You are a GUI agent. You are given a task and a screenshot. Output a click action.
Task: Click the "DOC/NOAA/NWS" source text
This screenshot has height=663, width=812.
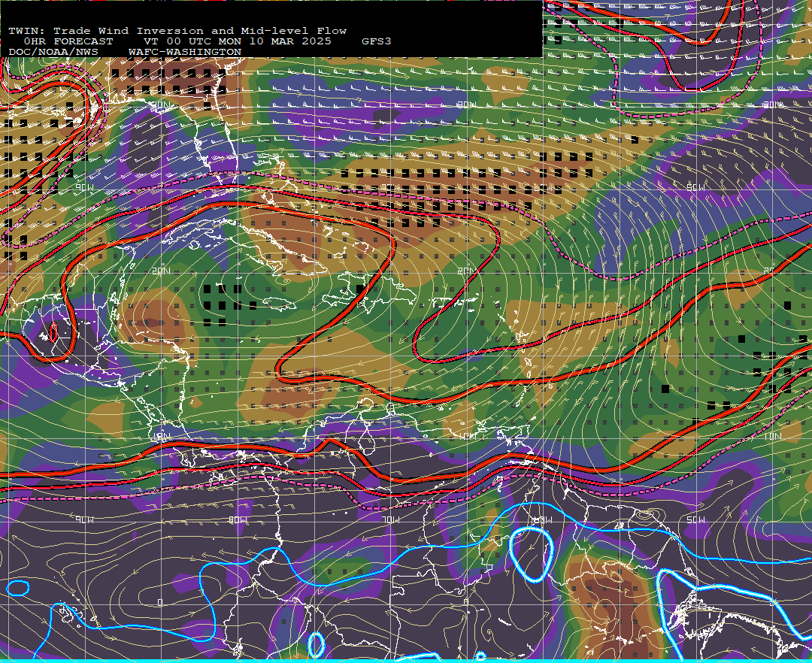[53, 53]
